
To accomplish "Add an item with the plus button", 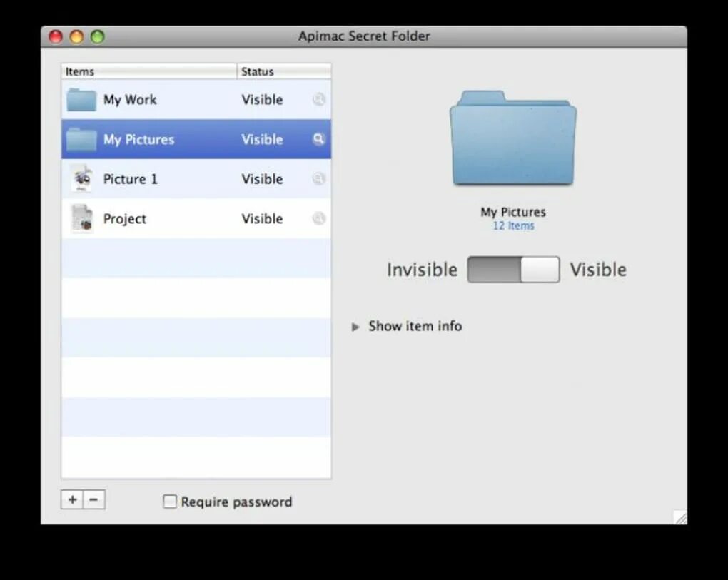I will (72, 499).
